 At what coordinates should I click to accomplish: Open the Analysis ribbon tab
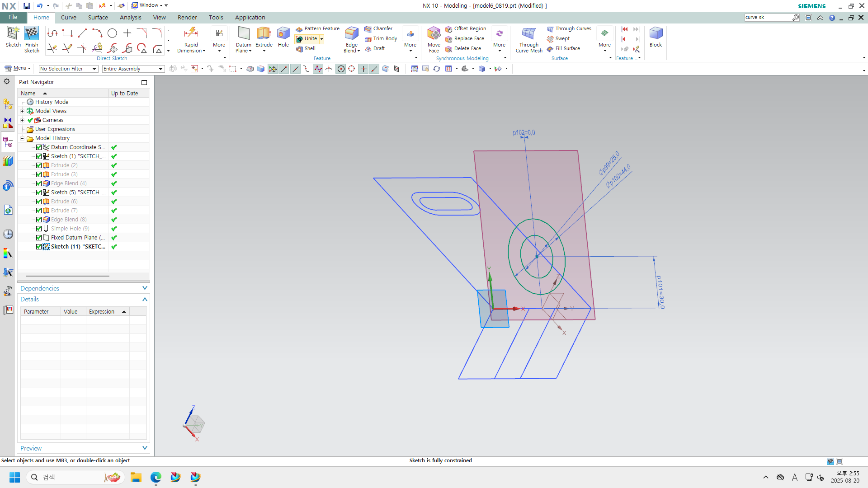130,18
